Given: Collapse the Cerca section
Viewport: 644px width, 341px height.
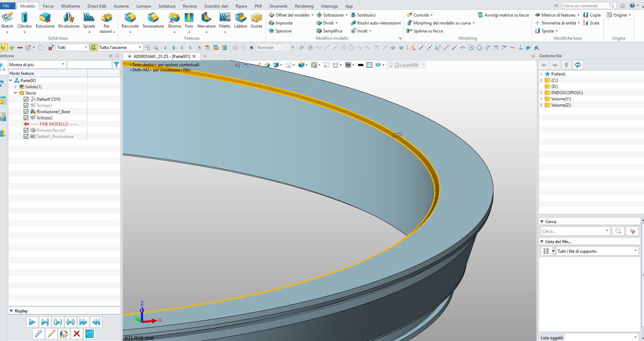Looking at the screenshot, I should click(542, 222).
